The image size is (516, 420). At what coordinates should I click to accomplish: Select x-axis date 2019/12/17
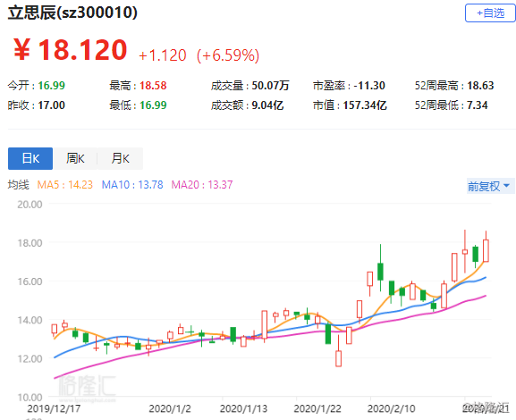pos(54,408)
